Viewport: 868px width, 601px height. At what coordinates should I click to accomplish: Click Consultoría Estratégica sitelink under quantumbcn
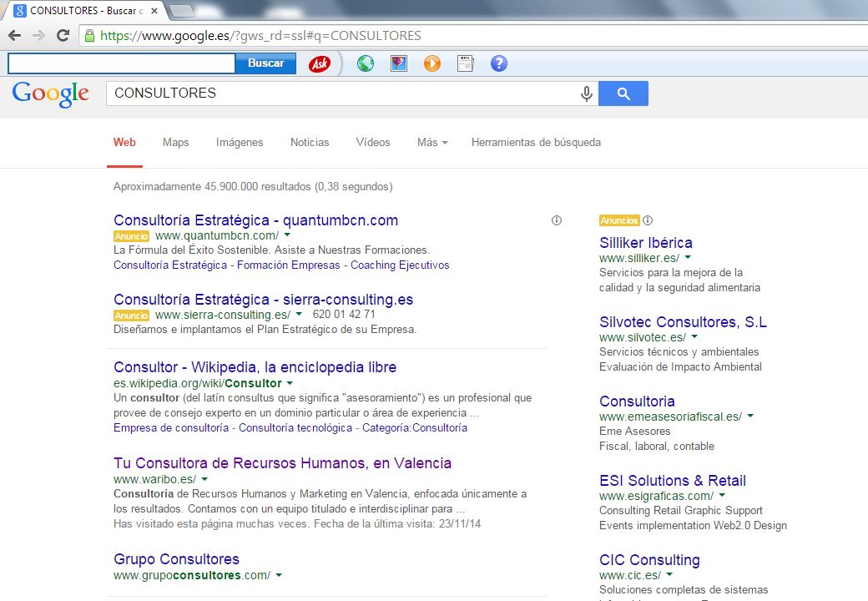click(170, 265)
